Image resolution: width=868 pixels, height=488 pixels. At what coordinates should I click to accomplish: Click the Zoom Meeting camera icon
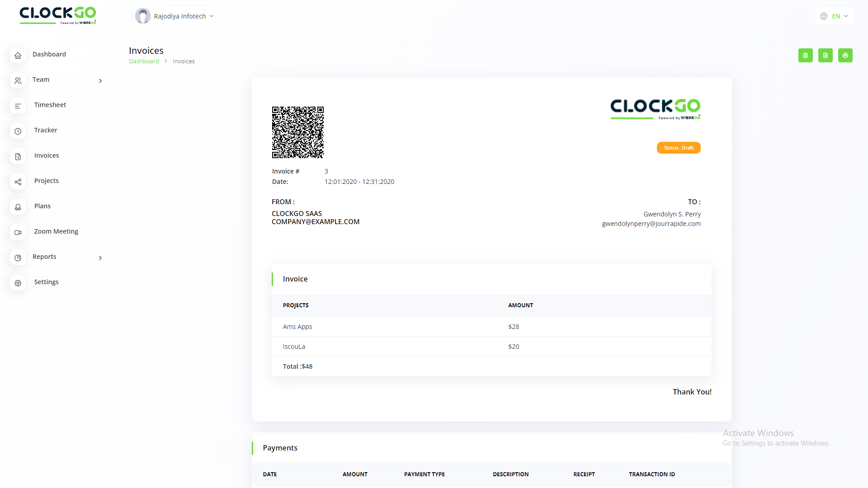pos(18,232)
